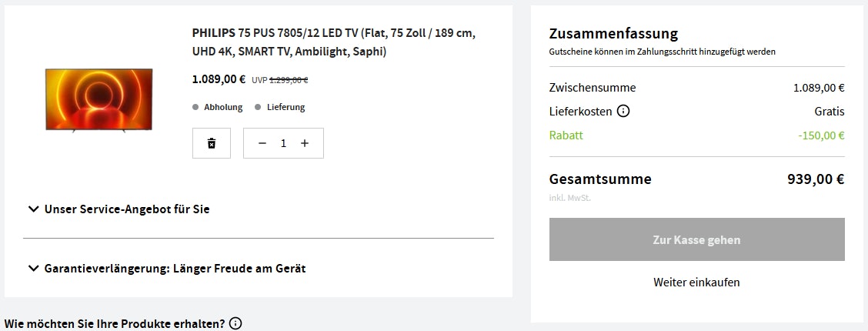868x331 pixels.
Task: Click the trash icon to remove the TV
Action: [212, 143]
